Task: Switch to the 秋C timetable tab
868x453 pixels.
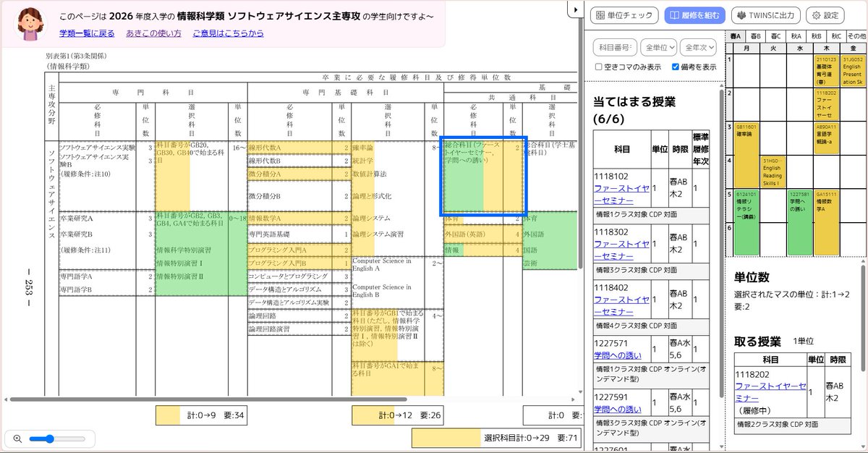Action: click(836, 35)
